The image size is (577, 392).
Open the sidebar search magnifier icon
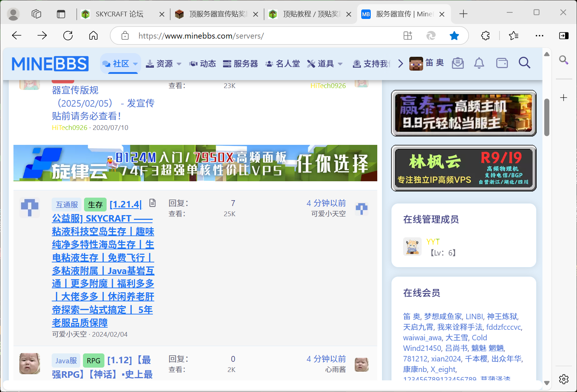click(564, 60)
